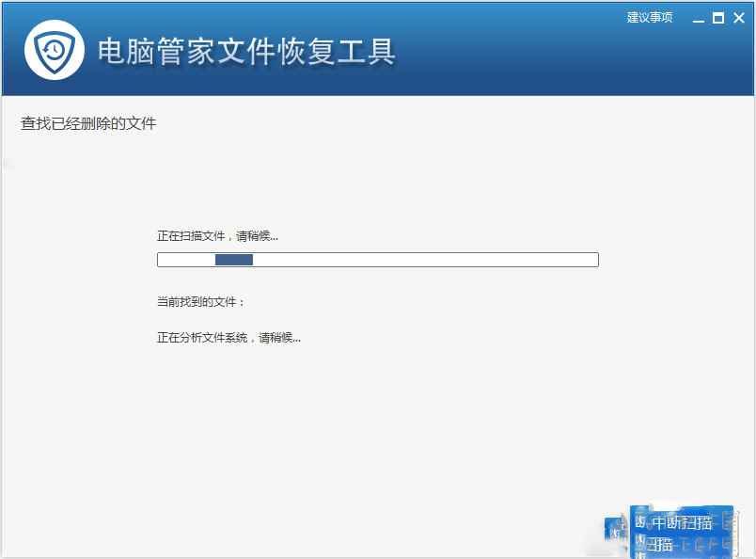Minimize the file recovery window

click(x=698, y=17)
